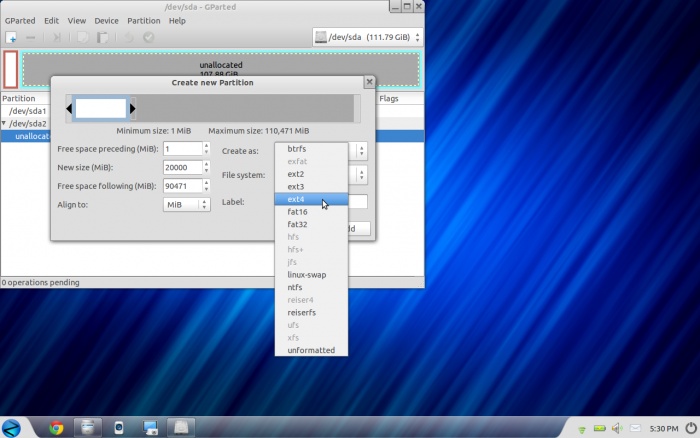Click the partially hidden Add button
700x438 pixels.
coord(359,229)
